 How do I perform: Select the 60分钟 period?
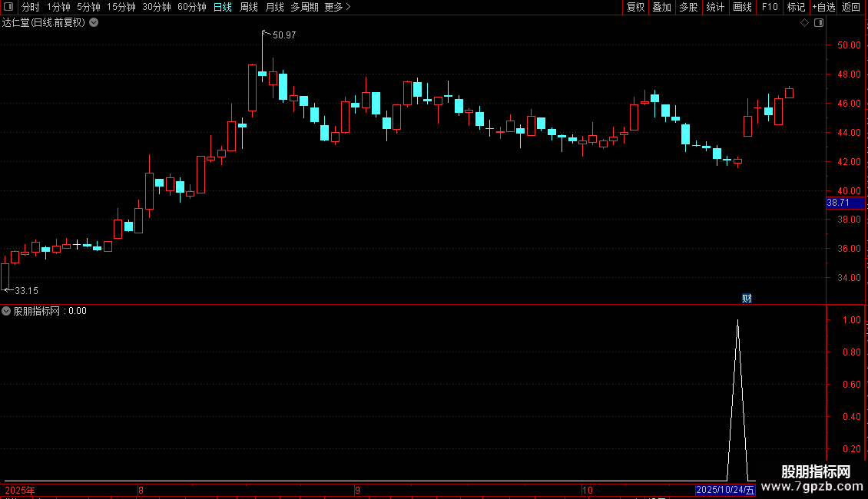pyautogui.click(x=191, y=7)
